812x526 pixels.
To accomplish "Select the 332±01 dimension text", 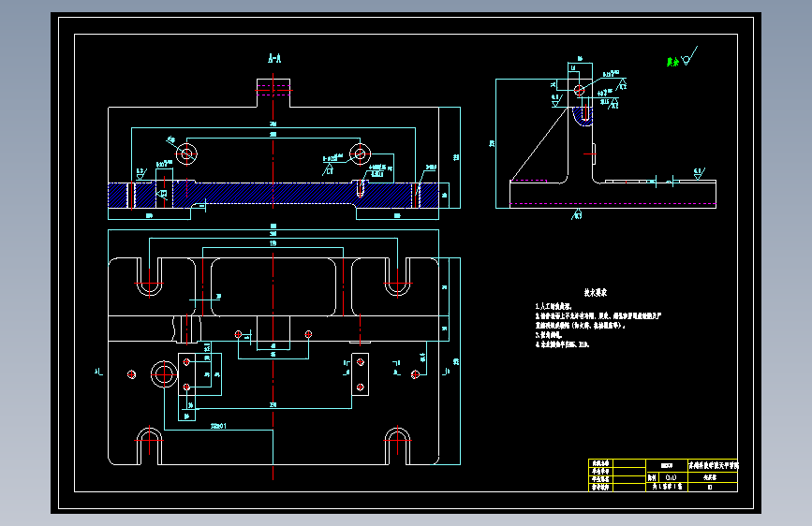I will (218, 426).
